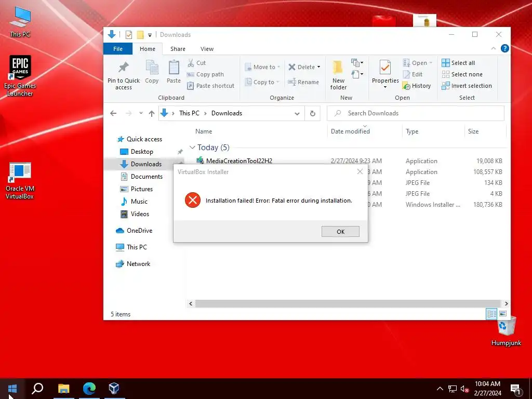The width and height of the screenshot is (532, 399).
Task: Select Quick access in navigation pane
Action: 139,139
